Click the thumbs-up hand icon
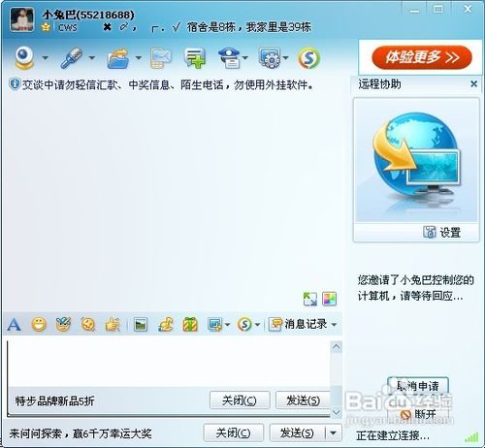 click(113, 324)
